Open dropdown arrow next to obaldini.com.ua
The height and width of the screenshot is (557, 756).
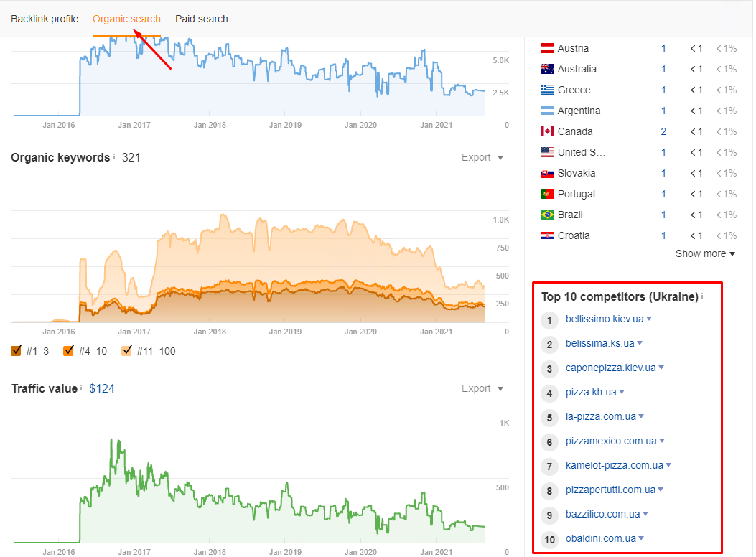640,538
